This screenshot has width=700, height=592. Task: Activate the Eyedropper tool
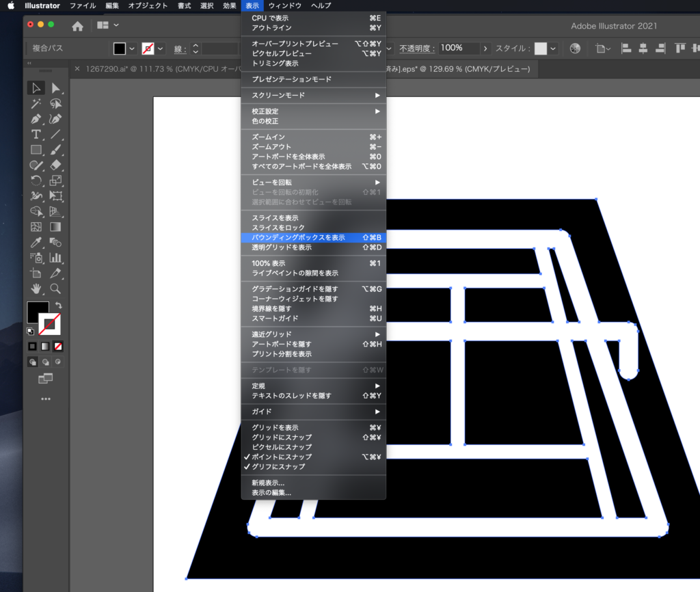point(36,243)
